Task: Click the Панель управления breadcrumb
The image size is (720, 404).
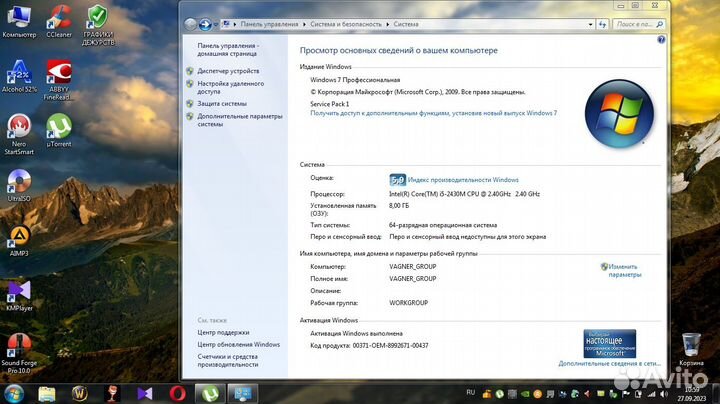Action: coord(270,24)
